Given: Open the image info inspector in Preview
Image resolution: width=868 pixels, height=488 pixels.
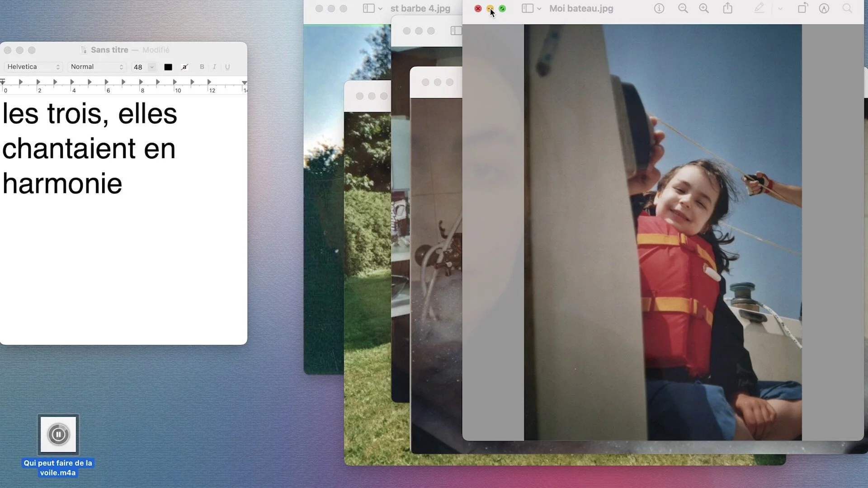Looking at the screenshot, I should (659, 9).
